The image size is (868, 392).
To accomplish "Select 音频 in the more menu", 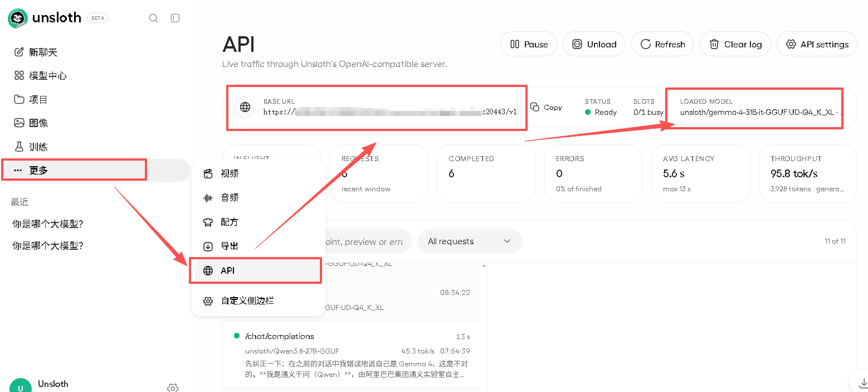I will 258,198.
